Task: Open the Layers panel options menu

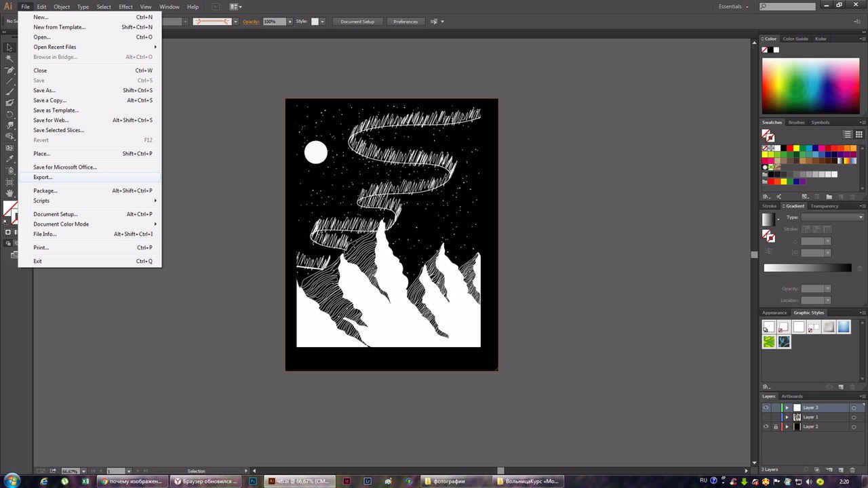Action: [x=861, y=396]
